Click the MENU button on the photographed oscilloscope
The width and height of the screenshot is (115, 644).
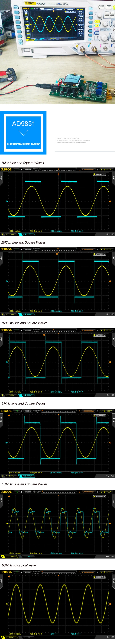pos(16,8)
